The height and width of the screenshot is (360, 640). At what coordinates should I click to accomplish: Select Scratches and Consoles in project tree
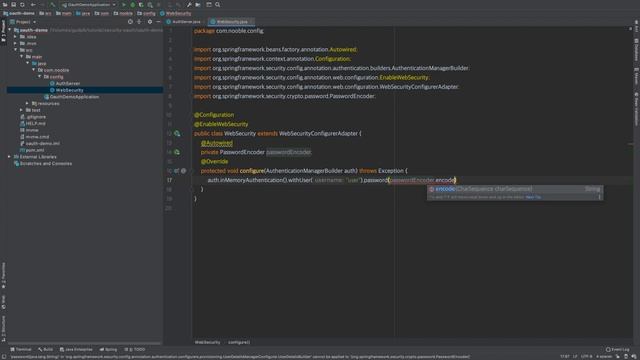pos(42,163)
